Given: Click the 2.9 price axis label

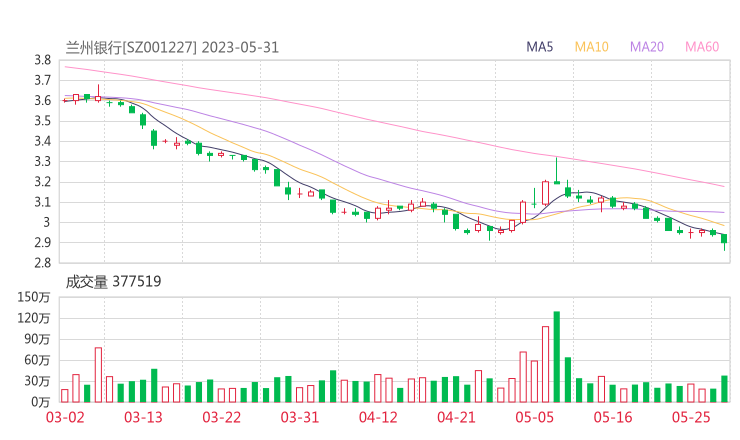Looking at the screenshot, I should pyautogui.click(x=42, y=243).
